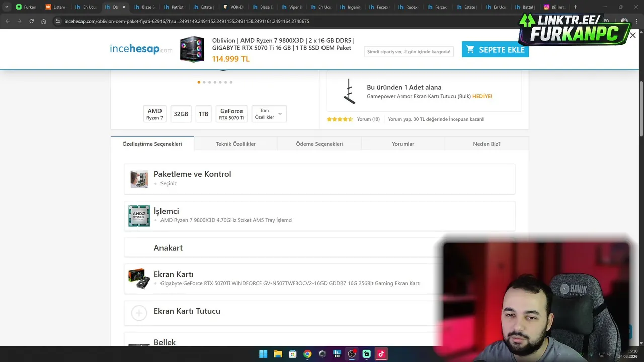Click the 1TB spec badge
The width and height of the screenshot is (644, 362).
coord(203,114)
